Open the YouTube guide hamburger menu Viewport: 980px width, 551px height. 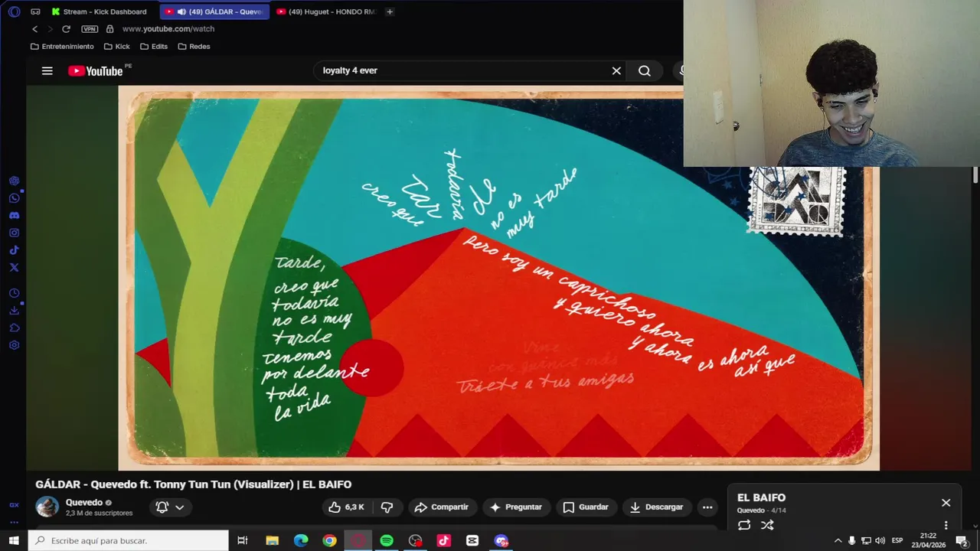click(x=47, y=70)
